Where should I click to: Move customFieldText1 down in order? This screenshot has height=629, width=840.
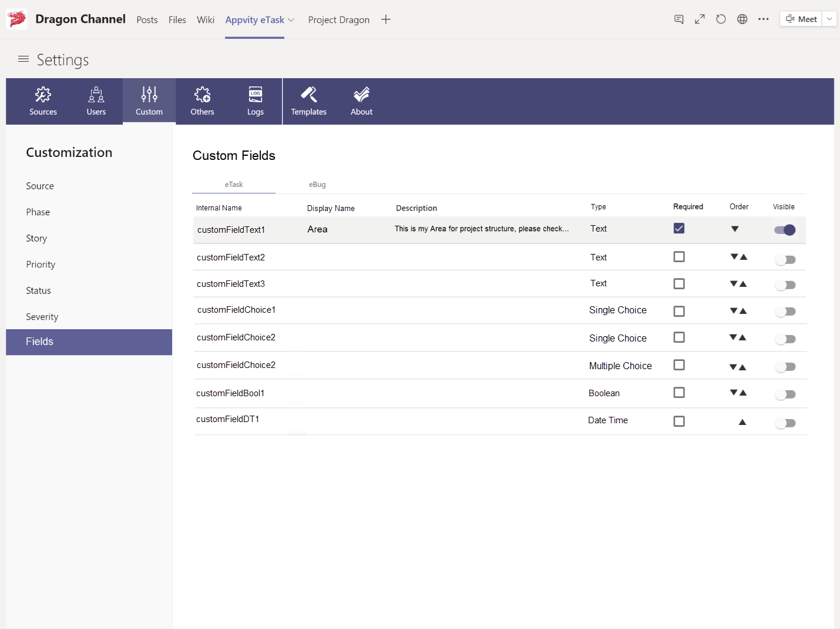click(735, 229)
